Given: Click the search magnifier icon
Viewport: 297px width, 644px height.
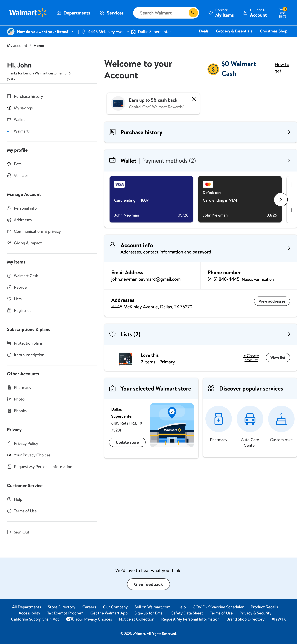Looking at the screenshot, I should point(193,12).
